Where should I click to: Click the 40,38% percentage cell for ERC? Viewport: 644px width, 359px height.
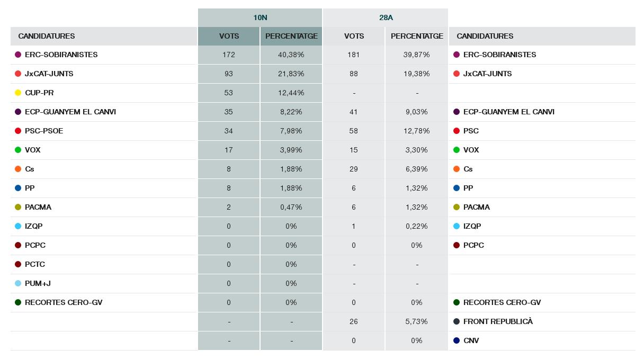click(291, 55)
